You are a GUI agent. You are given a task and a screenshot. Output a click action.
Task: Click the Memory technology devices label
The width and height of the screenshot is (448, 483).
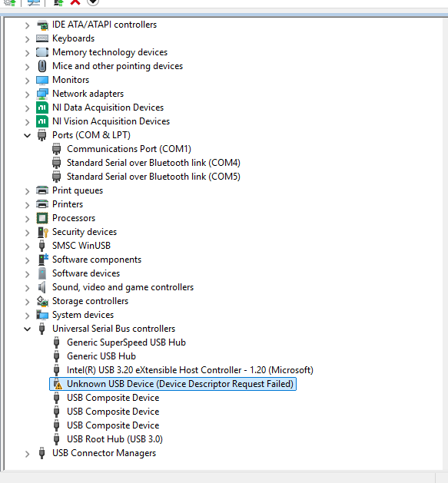pos(110,52)
